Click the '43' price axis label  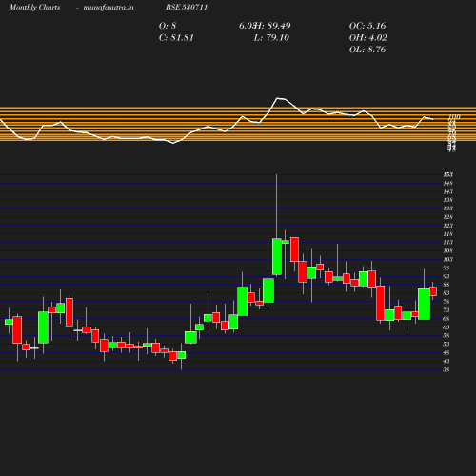pyautogui.click(x=446, y=361)
